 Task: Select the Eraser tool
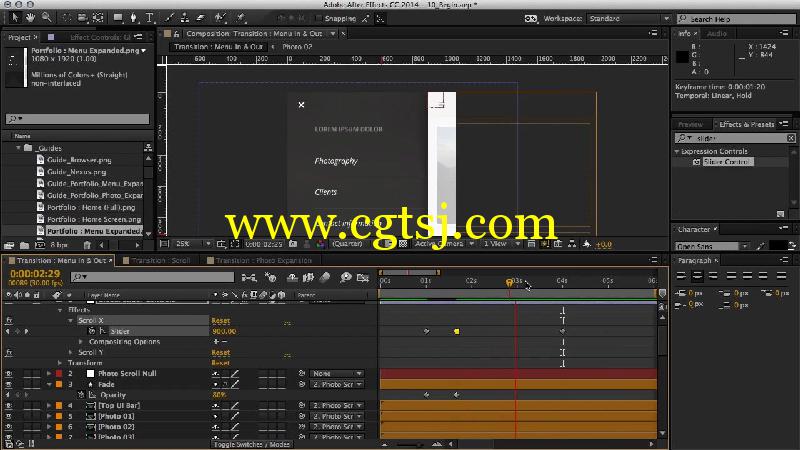201,18
